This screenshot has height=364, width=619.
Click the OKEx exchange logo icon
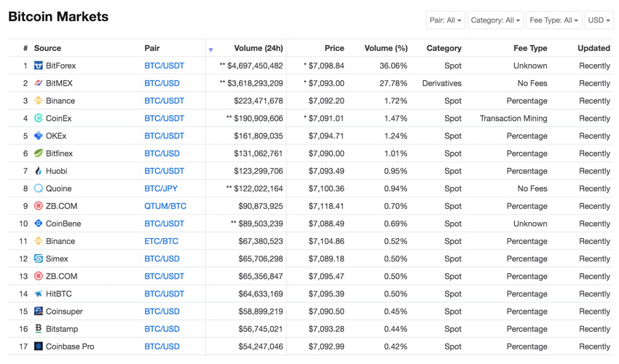click(x=39, y=136)
